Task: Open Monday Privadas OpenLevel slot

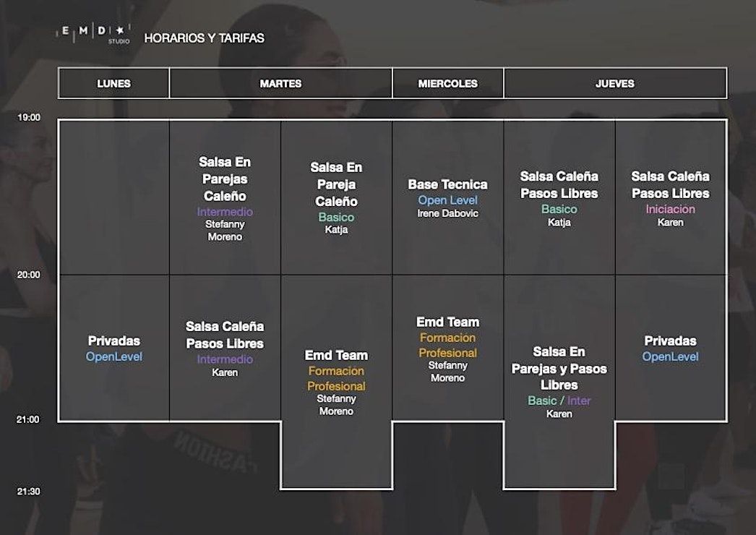Action: pos(113,348)
